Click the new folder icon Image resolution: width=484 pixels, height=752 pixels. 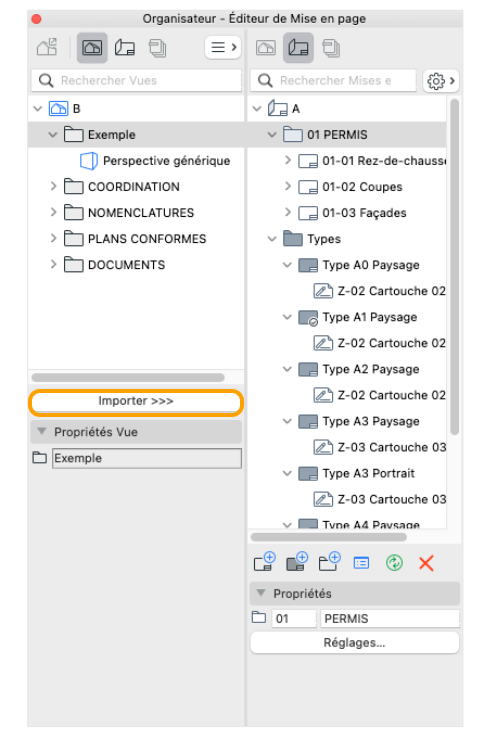pos(330,562)
